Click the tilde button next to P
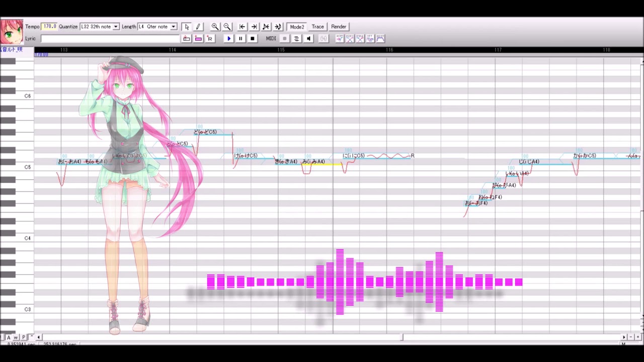The width and height of the screenshot is (644, 362). coord(31,337)
